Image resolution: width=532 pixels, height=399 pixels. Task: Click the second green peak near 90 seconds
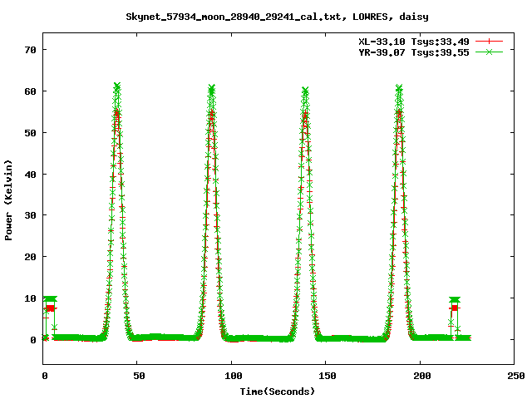212,88
